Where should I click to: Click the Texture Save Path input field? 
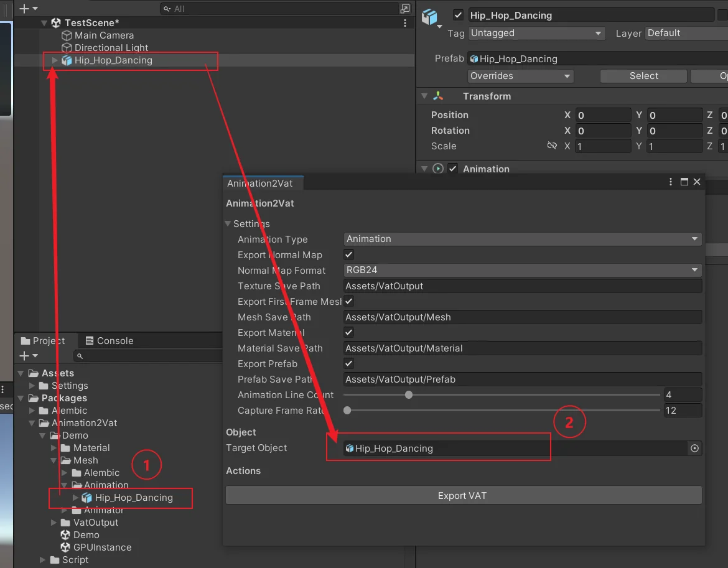coord(522,286)
